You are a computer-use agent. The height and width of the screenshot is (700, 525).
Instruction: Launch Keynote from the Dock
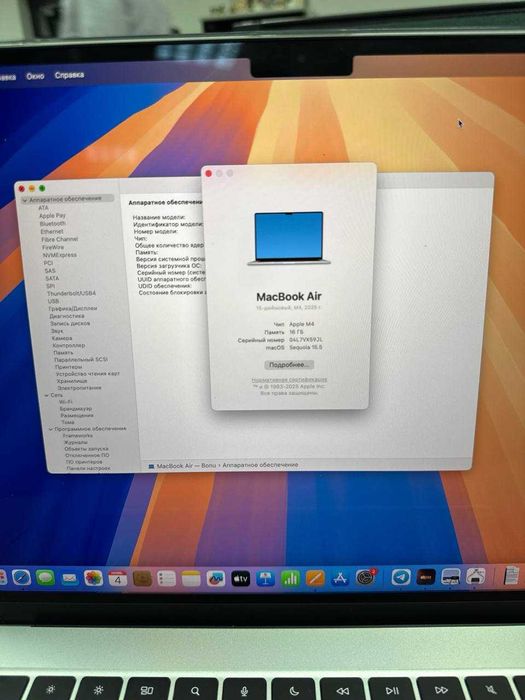pyautogui.click(x=266, y=579)
